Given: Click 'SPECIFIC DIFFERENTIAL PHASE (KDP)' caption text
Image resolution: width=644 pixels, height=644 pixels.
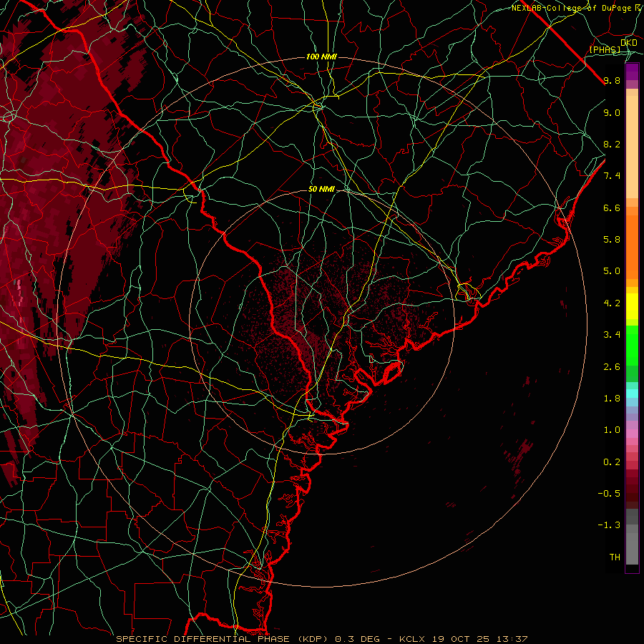Looking at the screenshot, I should point(223,639).
